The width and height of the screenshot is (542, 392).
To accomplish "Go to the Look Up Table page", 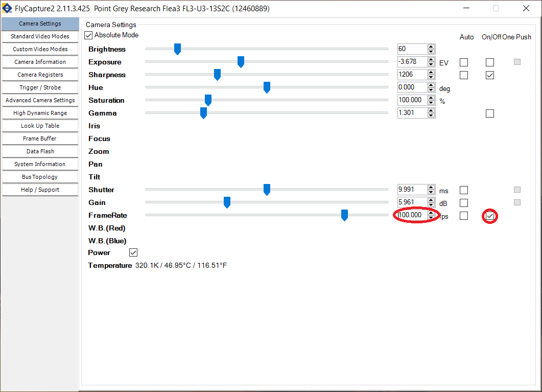I will coord(40,126).
